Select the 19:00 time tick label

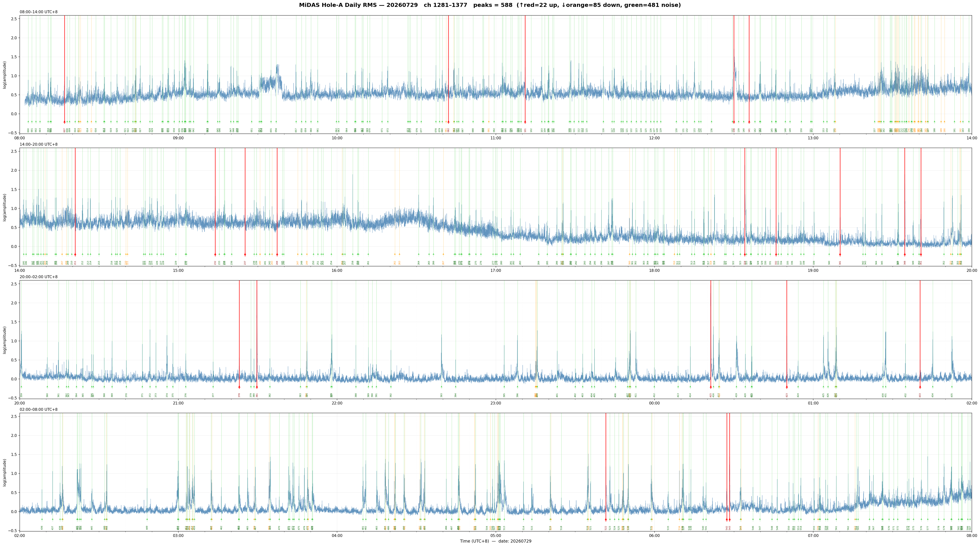coord(813,270)
